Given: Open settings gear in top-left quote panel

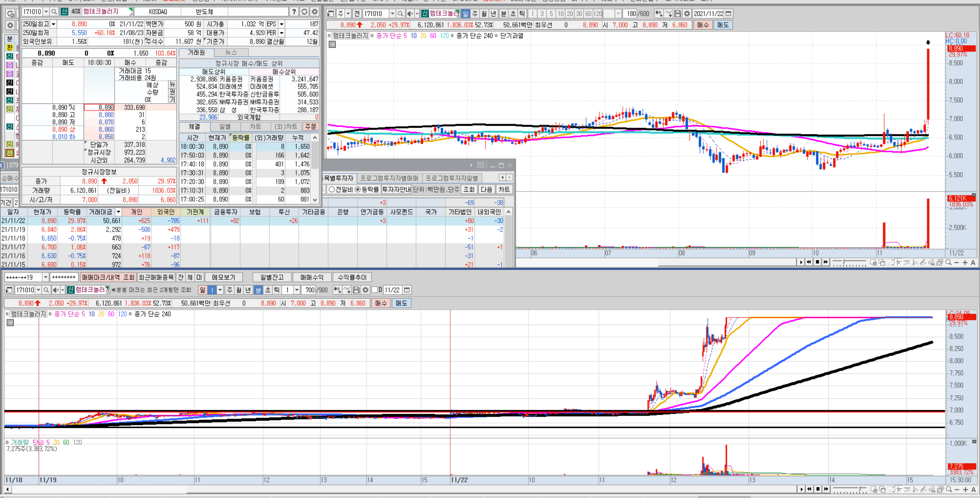Looking at the screenshot, I should pos(314,12).
